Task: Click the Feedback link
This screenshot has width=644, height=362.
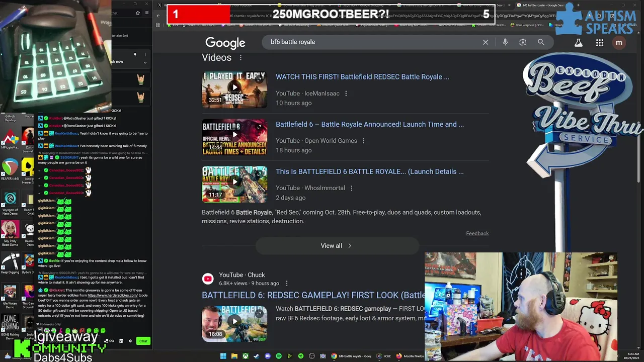Action: pos(477,233)
